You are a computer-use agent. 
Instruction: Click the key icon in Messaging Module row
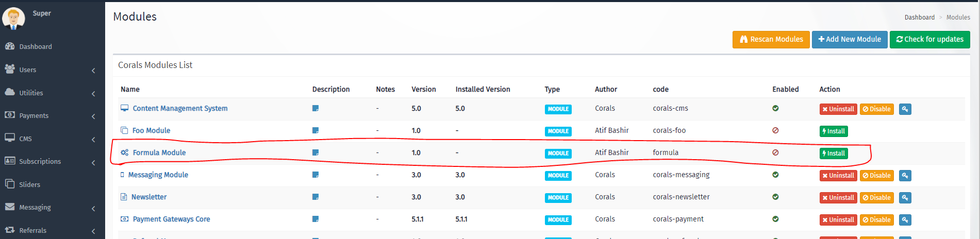click(905, 176)
